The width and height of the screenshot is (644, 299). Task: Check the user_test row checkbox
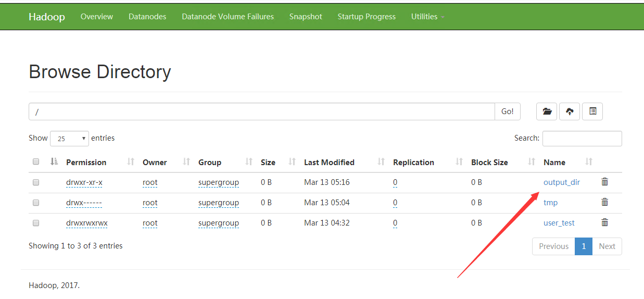coord(36,223)
